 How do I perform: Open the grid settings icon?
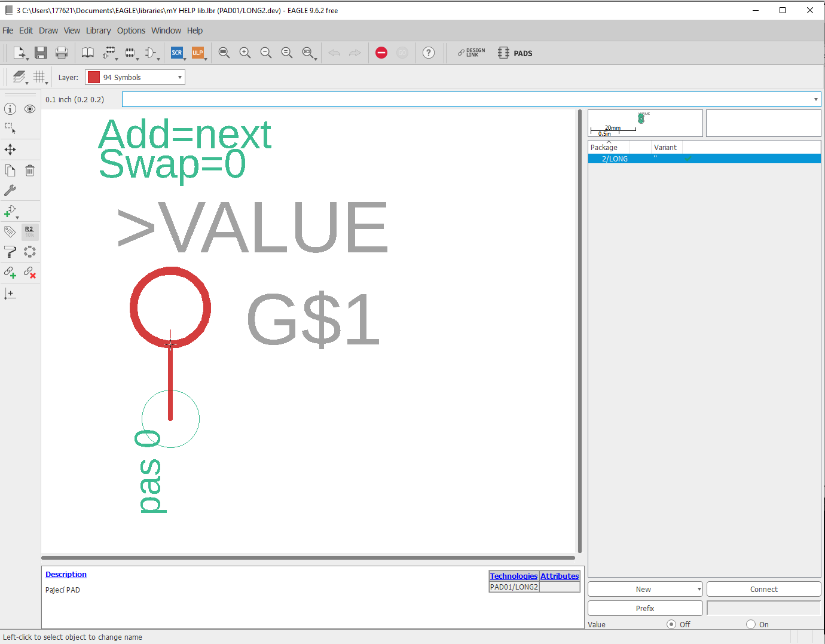[x=39, y=77]
